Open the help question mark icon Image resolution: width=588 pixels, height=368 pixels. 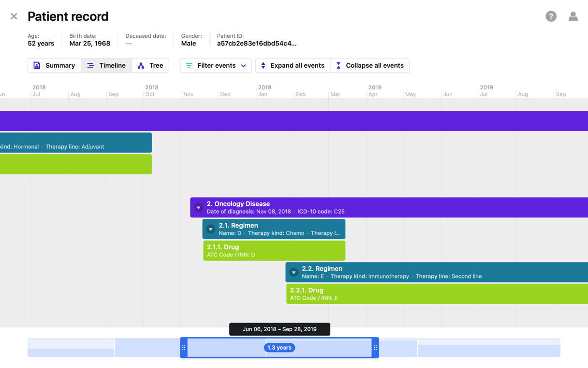coord(551,16)
